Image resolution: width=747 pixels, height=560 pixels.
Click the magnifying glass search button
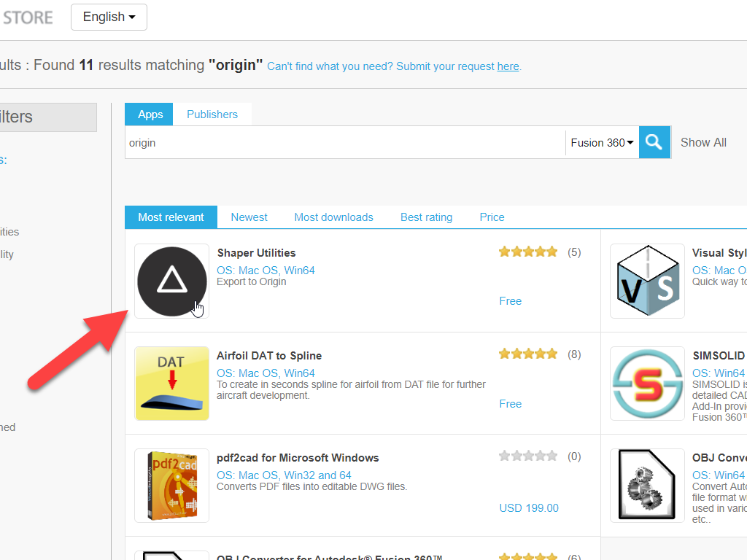(654, 142)
